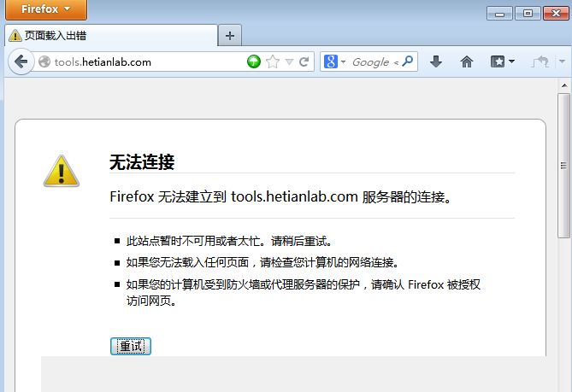Click the 重试 retry button
This screenshot has height=392, width=572.
131,346
